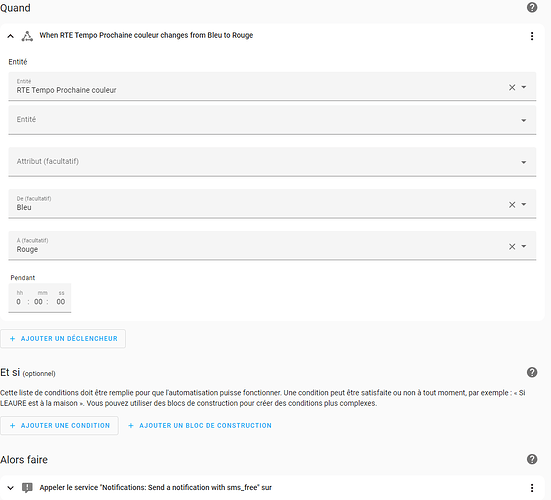
Task: Open help for the Et si section
Action: click(532, 372)
